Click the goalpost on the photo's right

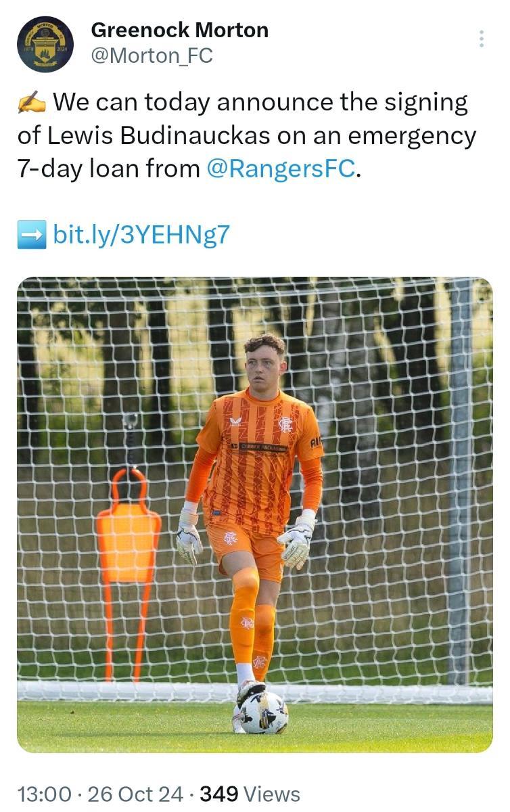point(460,480)
